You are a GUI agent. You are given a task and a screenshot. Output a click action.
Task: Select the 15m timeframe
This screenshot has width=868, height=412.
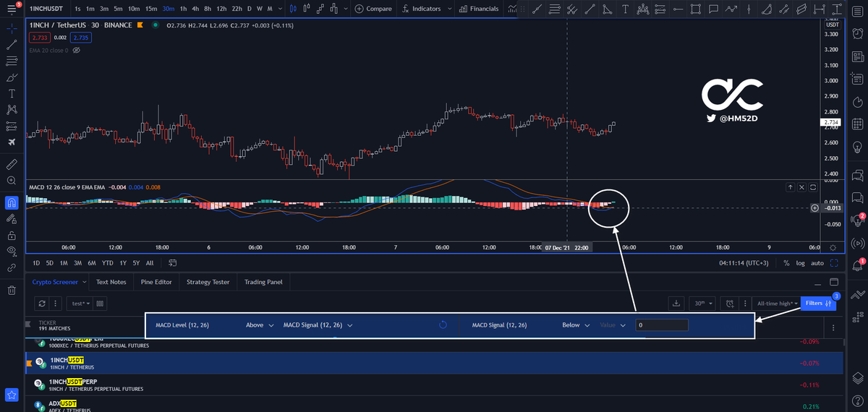pyautogui.click(x=151, y=9)
